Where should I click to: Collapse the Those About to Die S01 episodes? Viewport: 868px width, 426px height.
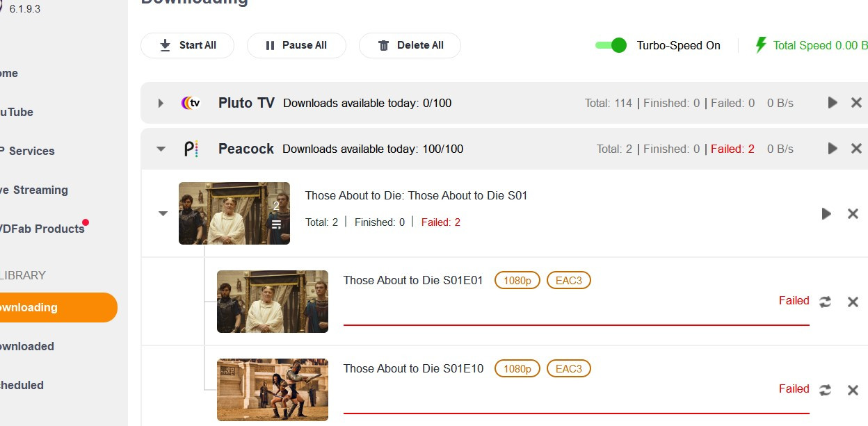click(163, 213)
